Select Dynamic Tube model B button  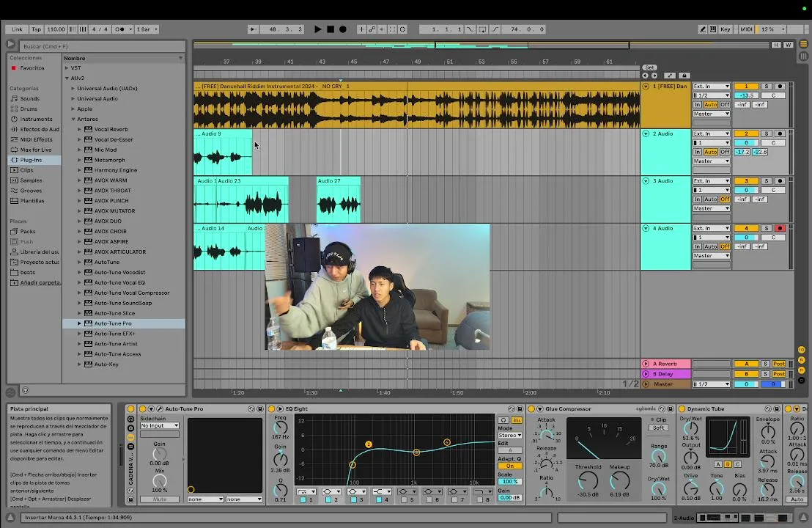[728, 464]
